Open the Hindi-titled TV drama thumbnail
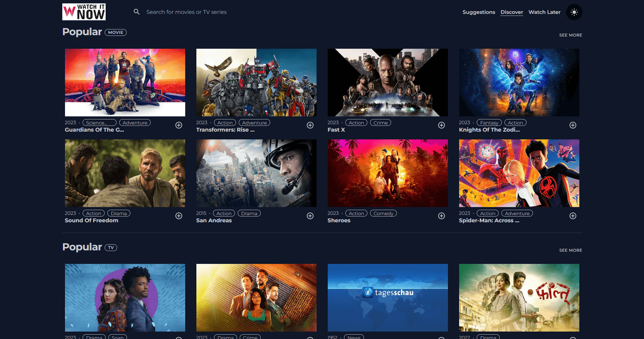The width and height of the screenshot is (644, 339). [519, 298]
